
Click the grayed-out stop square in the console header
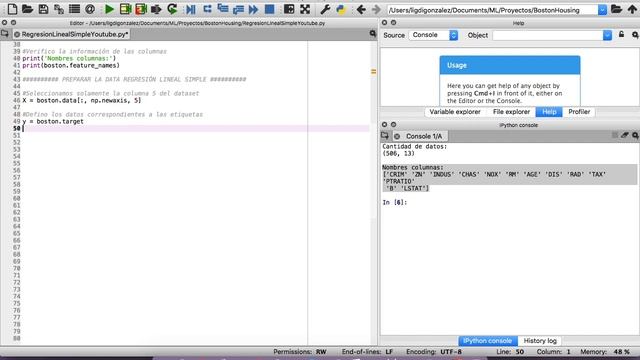(x=615, y=135)
